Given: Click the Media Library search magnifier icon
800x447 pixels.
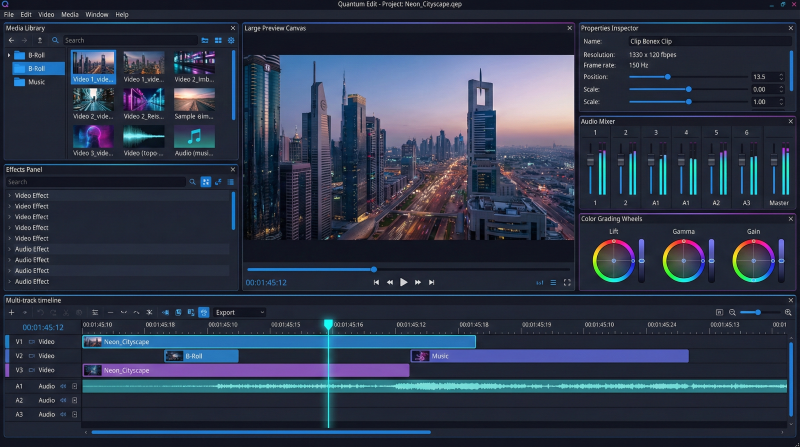Looking at the screenshot, I should pyautogui.click(x=55, y=40).
